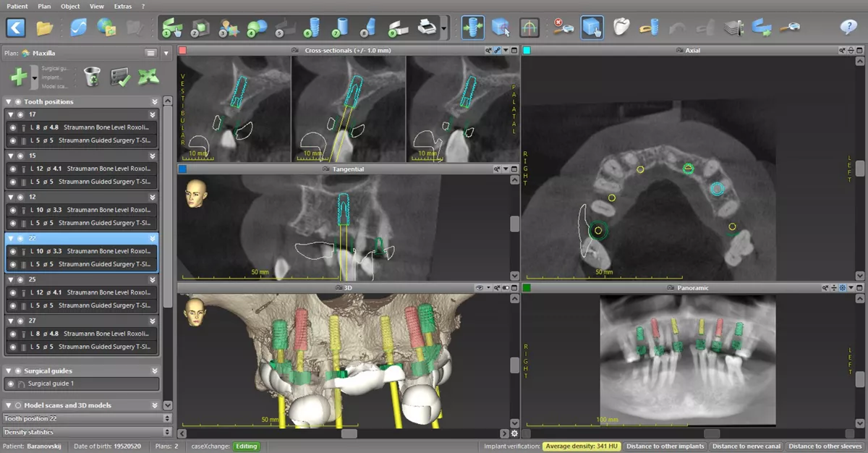Open the Density statistics dropdown
This screenshot has height=453, width=868.
click(x=167, y=432)
